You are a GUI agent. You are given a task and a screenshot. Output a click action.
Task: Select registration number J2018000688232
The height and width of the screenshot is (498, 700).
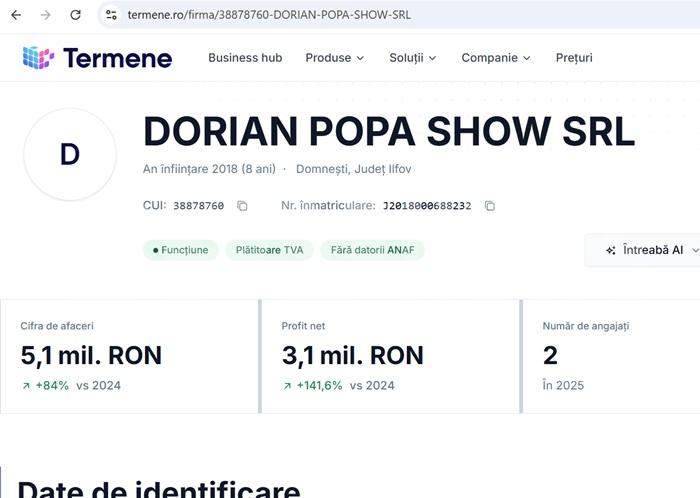click(x=427, y=206)
